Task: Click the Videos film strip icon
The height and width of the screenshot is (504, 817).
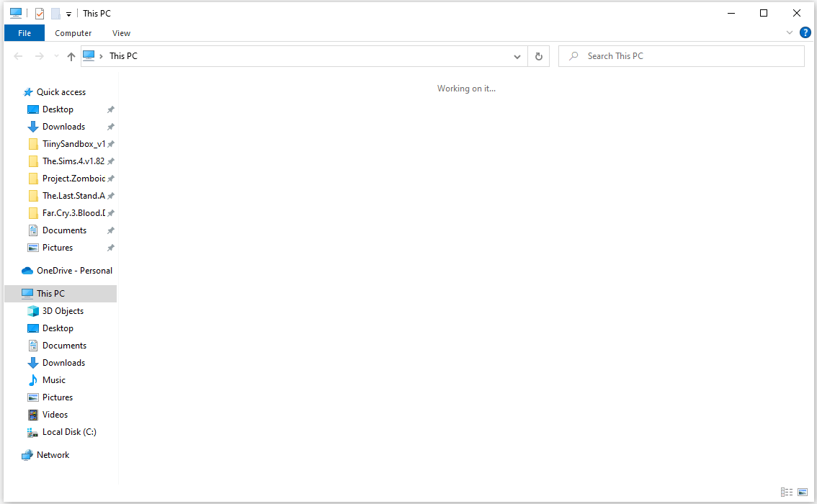Action: (x=33, y=415)
